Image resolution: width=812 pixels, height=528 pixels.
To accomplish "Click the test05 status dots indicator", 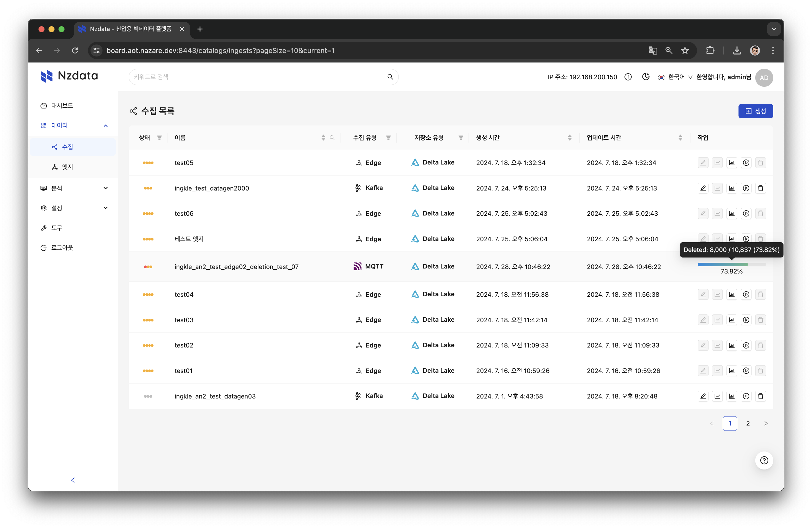I will [148, 163].
